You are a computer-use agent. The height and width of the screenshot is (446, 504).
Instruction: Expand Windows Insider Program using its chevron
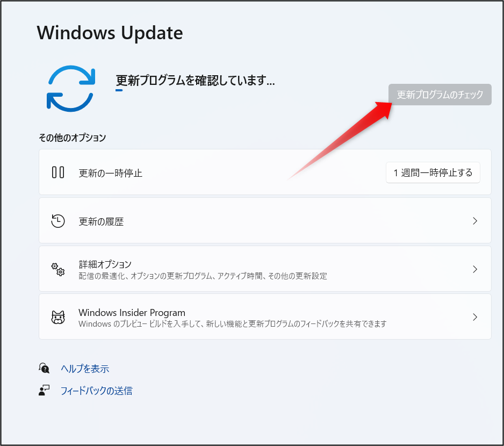(x=475, y=317)
